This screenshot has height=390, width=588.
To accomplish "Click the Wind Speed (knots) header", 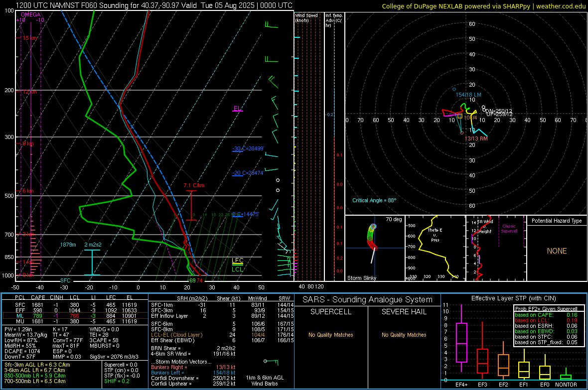I will coord(306,17).
